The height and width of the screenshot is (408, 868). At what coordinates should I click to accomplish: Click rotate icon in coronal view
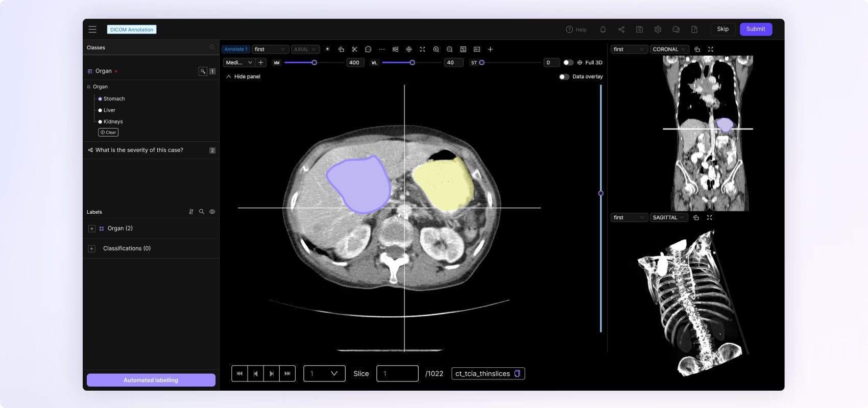[697, 49]
